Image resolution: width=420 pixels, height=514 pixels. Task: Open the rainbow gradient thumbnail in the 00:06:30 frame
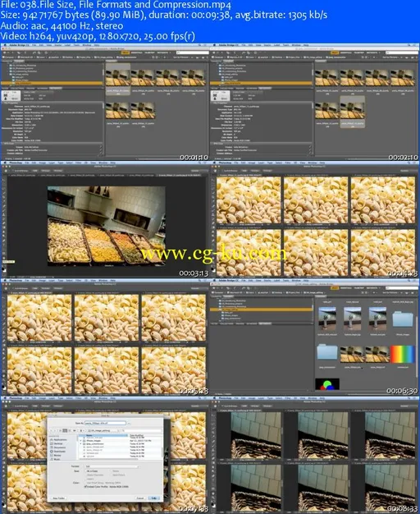tap(403, 355)
